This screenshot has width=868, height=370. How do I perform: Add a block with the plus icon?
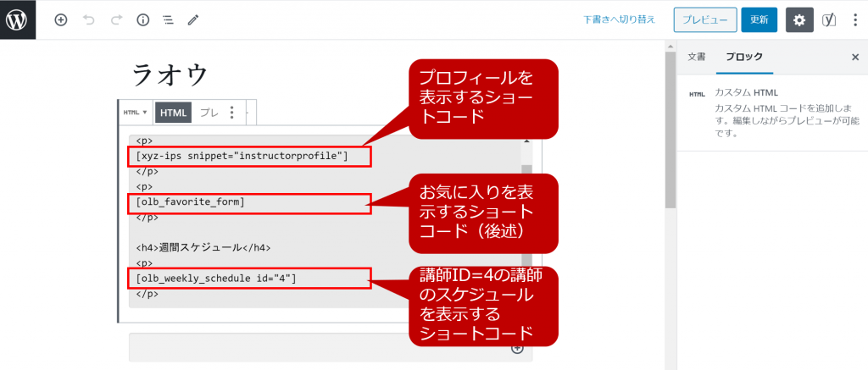61,20
